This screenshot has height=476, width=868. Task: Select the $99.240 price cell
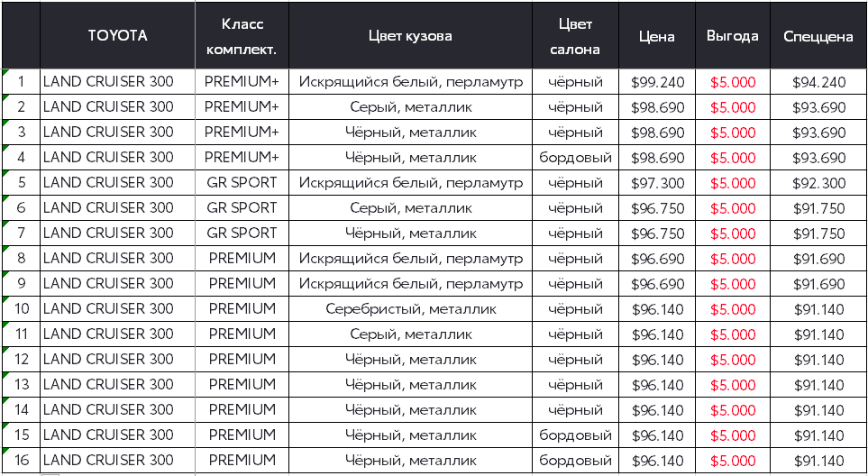tap(657, 82)
